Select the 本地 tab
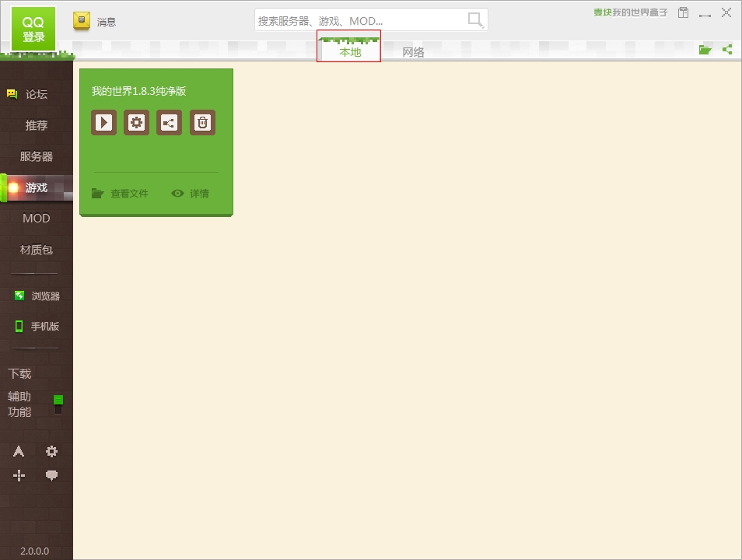 (x=349, y=52)
